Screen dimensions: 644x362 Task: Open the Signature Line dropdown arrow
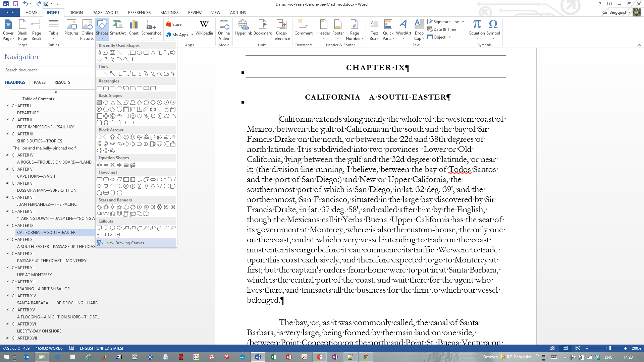(463, 22)
